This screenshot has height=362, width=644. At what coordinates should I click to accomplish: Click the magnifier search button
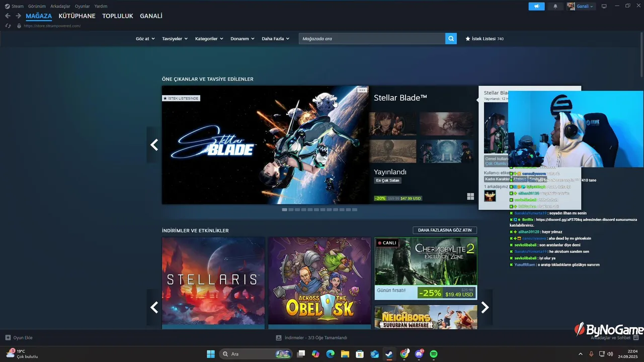pyautogui.click(x=451, y=39)
